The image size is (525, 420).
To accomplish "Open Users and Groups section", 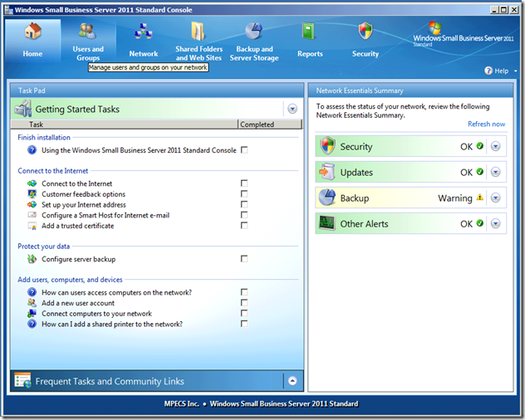I will coord(87,33).
